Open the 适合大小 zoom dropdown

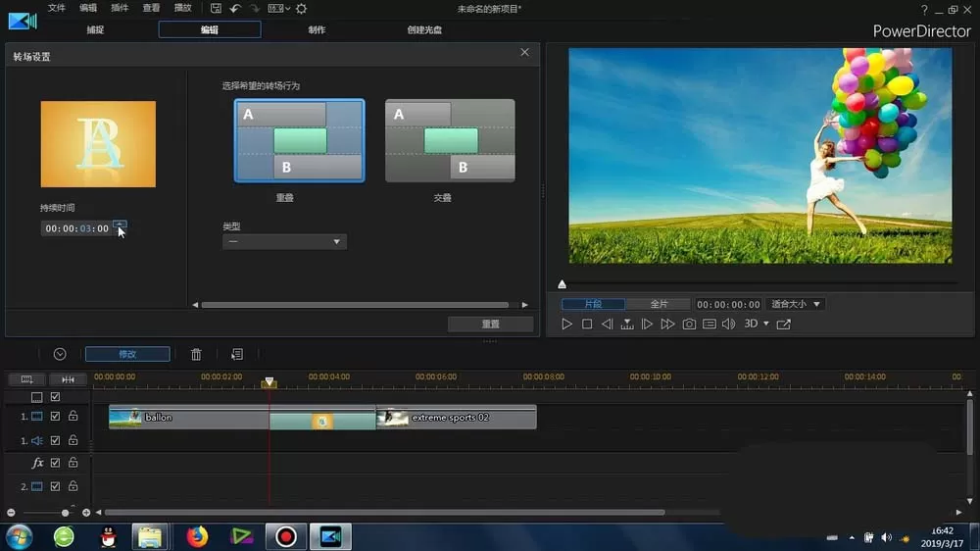click(x=796, y=304)
